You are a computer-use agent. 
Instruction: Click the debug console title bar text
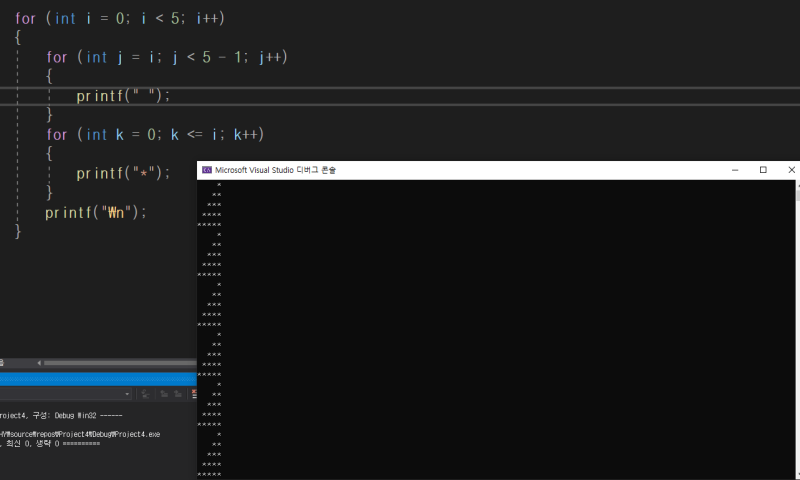[x=275, y=170]
